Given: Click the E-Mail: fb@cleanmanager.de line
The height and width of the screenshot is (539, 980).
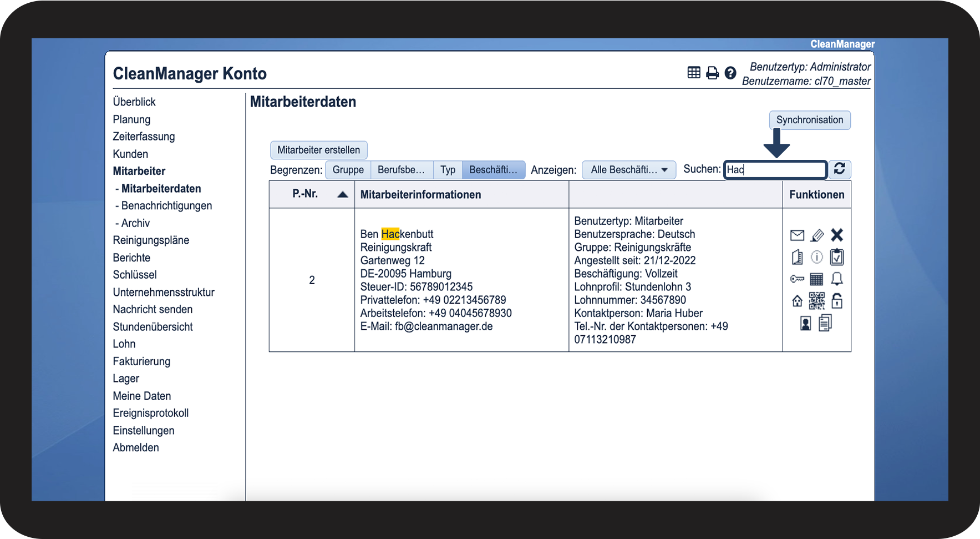Looking at the screenshot, I should [x=426, y=326].
